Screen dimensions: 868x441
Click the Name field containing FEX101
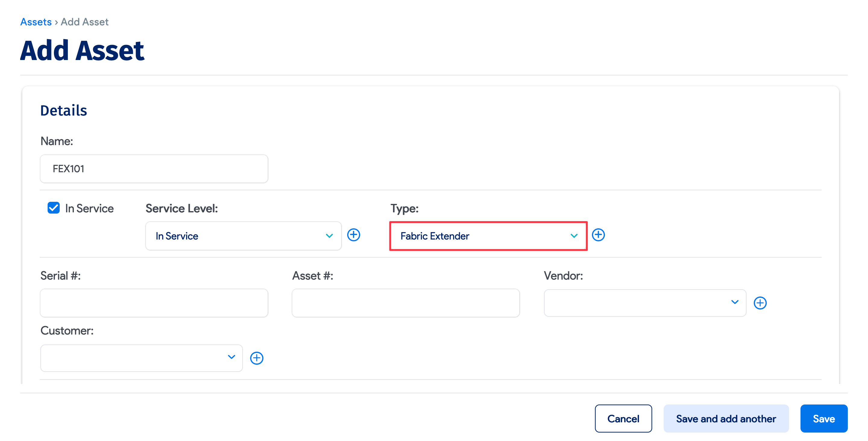tap(154, 169)
